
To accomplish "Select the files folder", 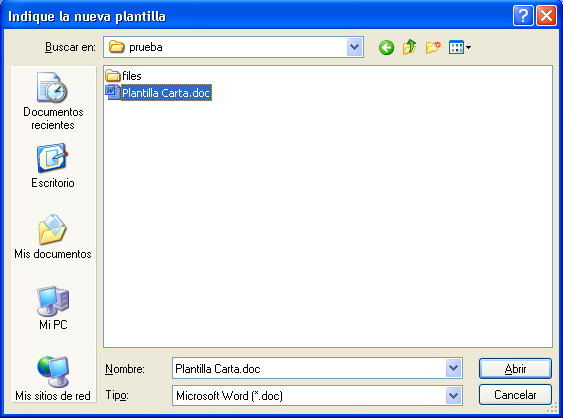I will [124, 76].
